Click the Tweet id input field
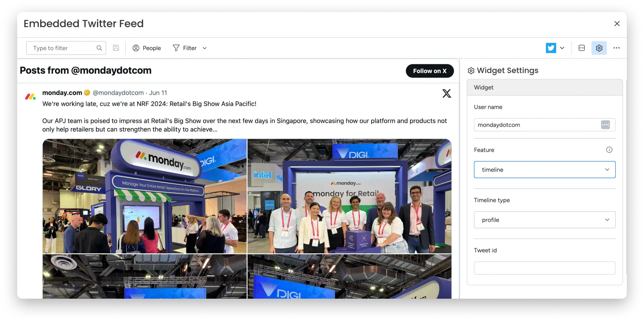The width and height of the screenshot is (644, 321). tap(545, 268)
